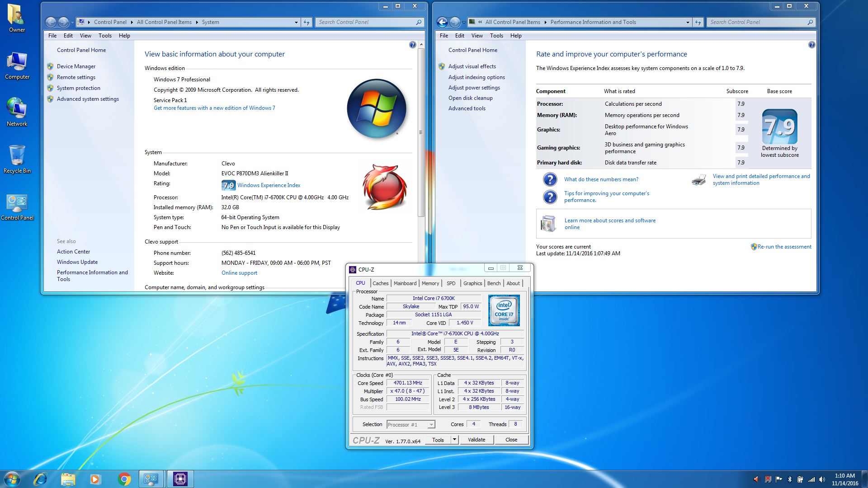The image size is (868, 488).
Task: Click the network signal tray icon
Action: 811,479
